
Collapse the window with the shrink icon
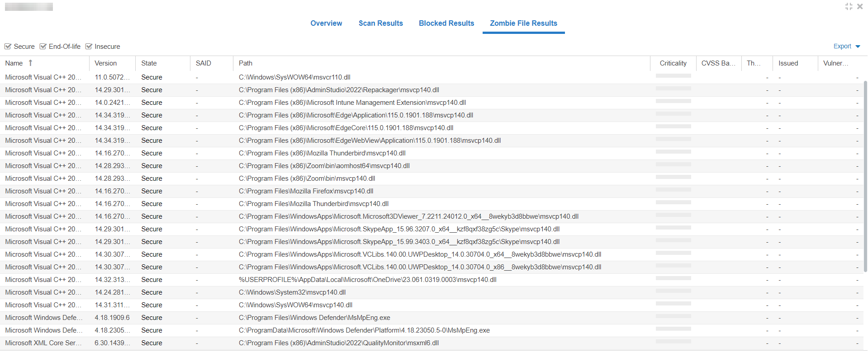click(849, 6)
